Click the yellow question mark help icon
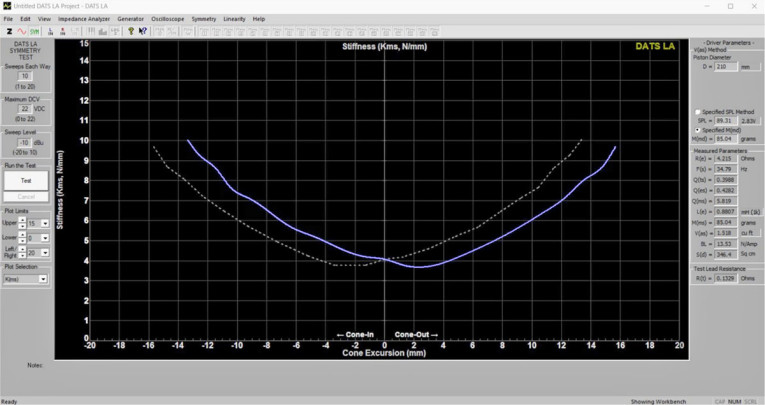Screen dimensions: 765x405 pyautogui.click(x=130, y=31)
